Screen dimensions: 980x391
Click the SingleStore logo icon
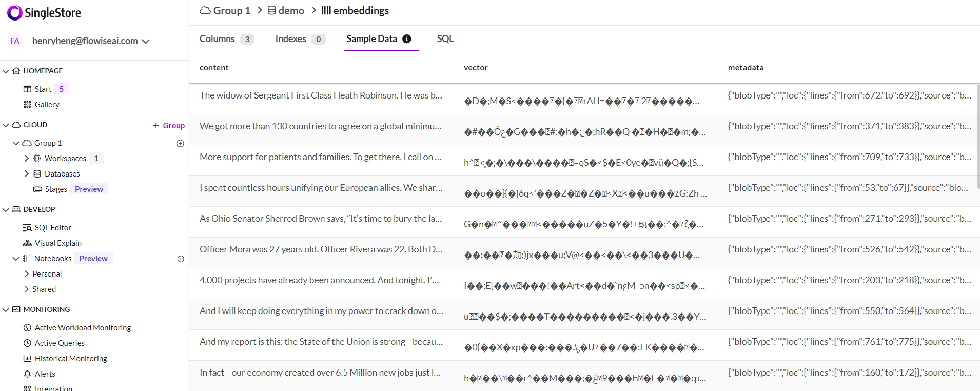pos(14,13)
